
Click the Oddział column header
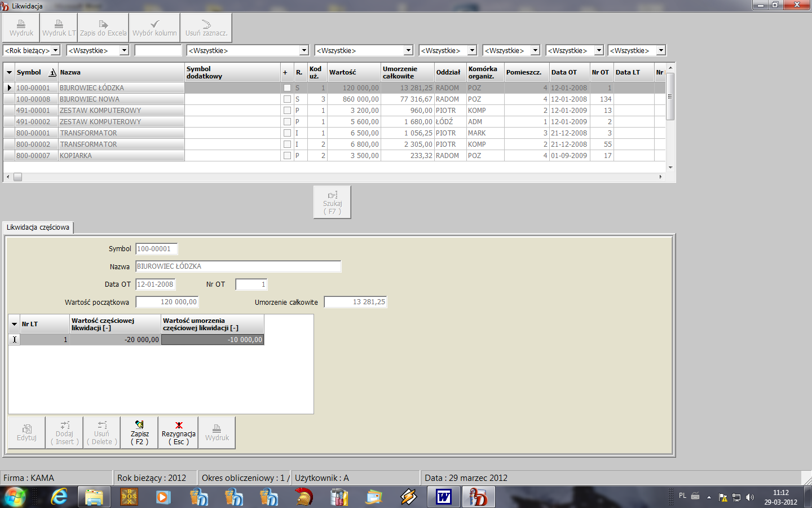(450, 72)
